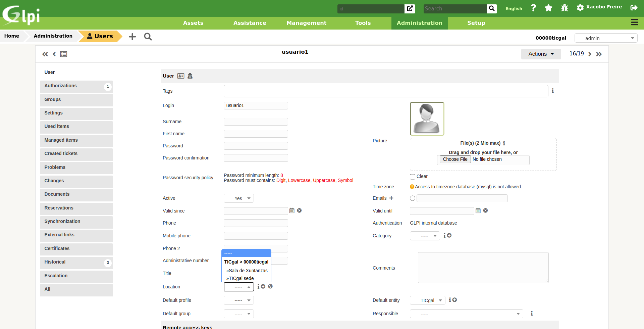Open the breadcrumb search magnifier icon
Viewport: 644px width, 329px height.
click(x=148, y=37)
